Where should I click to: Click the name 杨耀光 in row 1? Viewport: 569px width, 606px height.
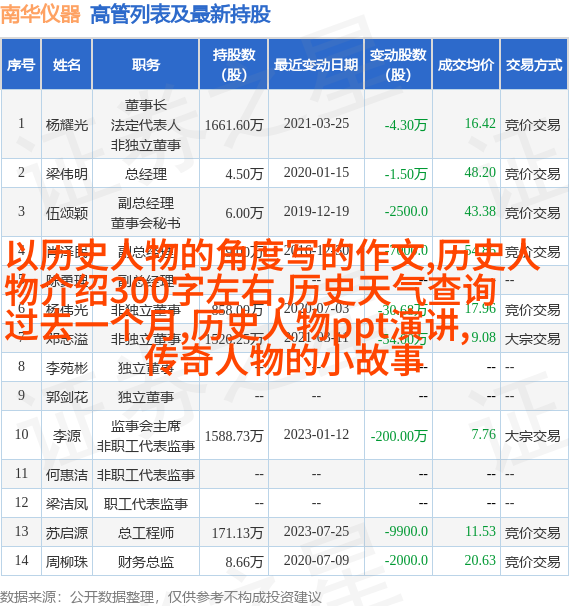67,125
